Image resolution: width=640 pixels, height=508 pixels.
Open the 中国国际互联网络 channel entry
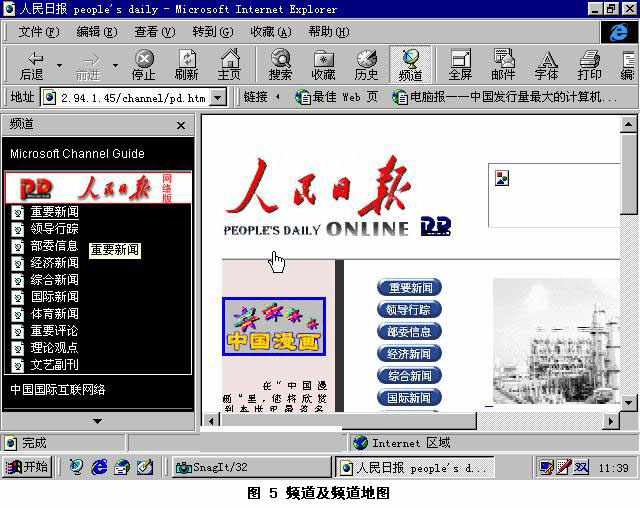[x=58, y=390]
